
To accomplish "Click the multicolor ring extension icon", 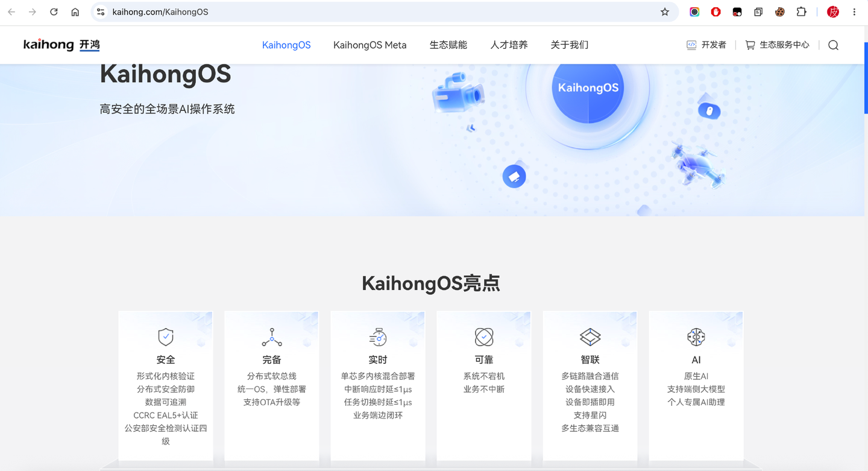I will [x=694, y=12].
